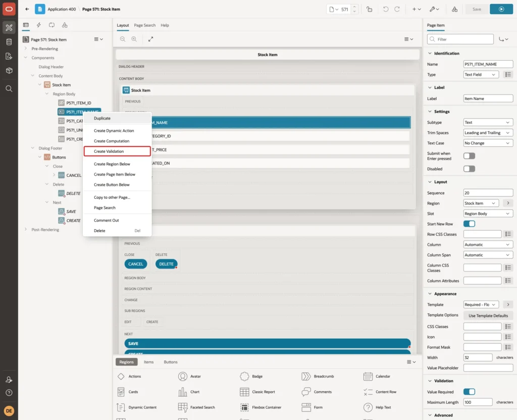Go back using the left arrow

point(27,9)
